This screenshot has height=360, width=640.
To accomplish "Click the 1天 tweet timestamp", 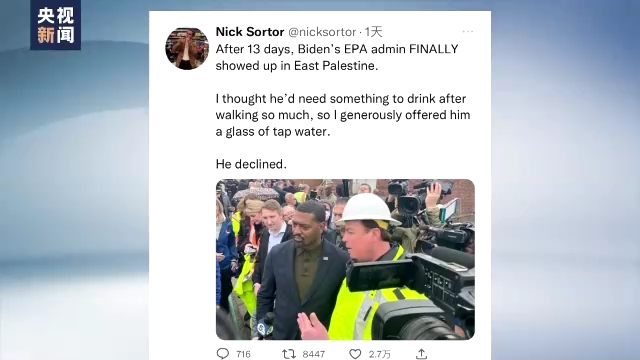I will coord(373,32).
